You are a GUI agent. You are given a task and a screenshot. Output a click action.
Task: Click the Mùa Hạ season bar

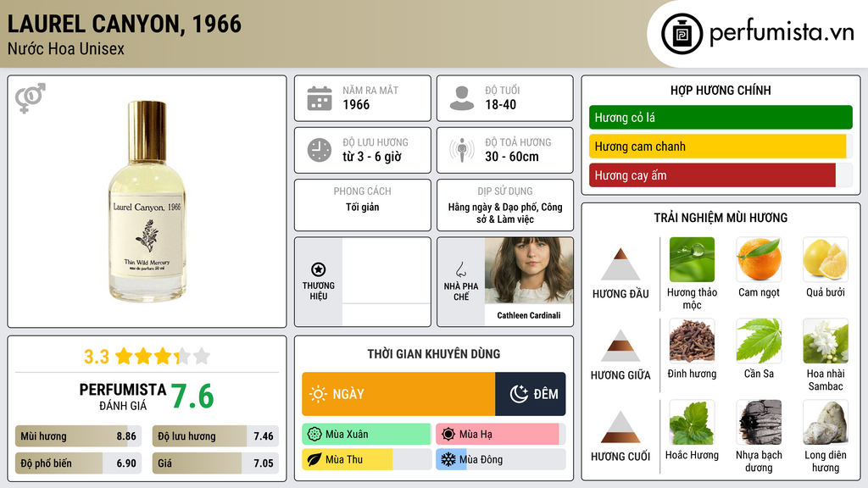[500, 435]
